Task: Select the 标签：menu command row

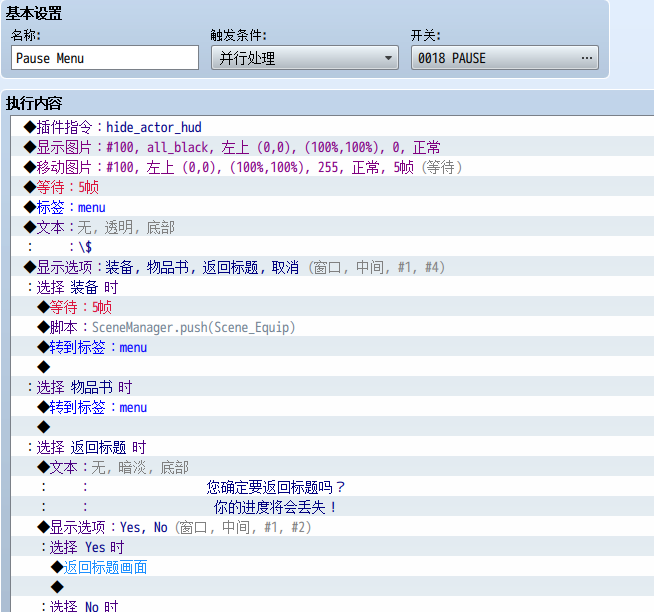Action: 333,207
